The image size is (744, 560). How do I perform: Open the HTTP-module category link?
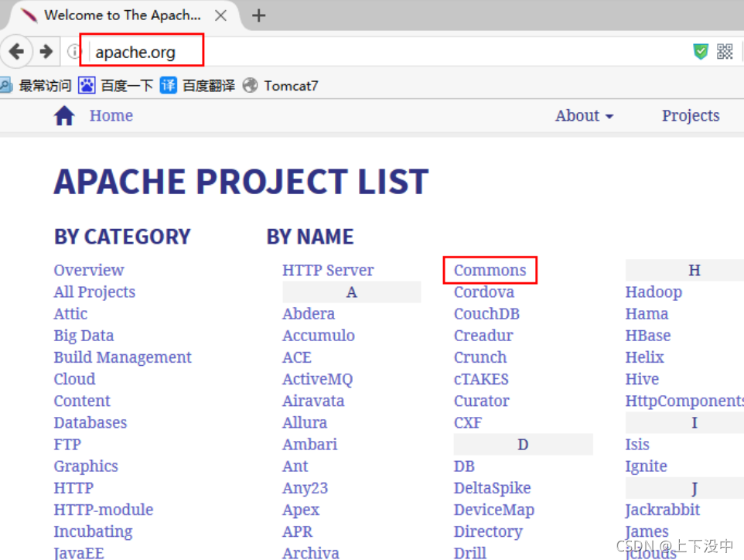pyautogui.click(x=104, y=510)
